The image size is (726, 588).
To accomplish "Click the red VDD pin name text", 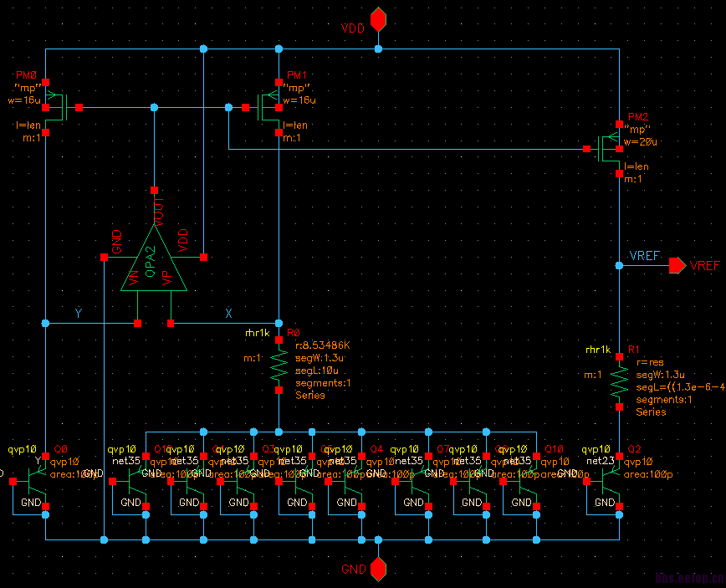I will click(x=353, y=28).
